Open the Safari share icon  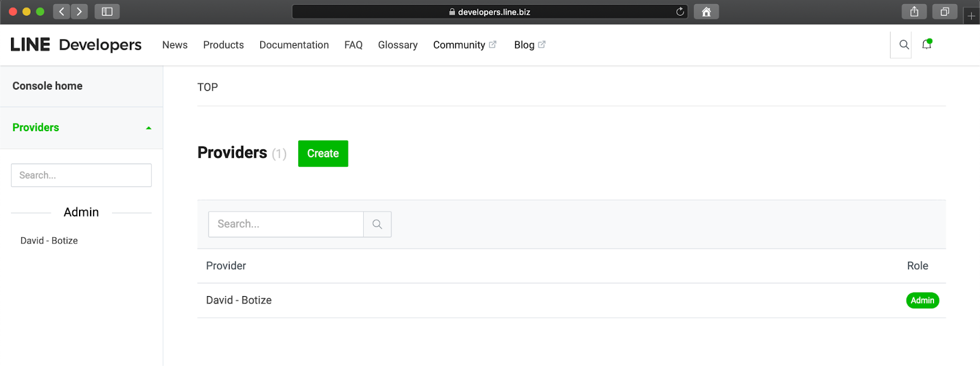pos(914,12)
